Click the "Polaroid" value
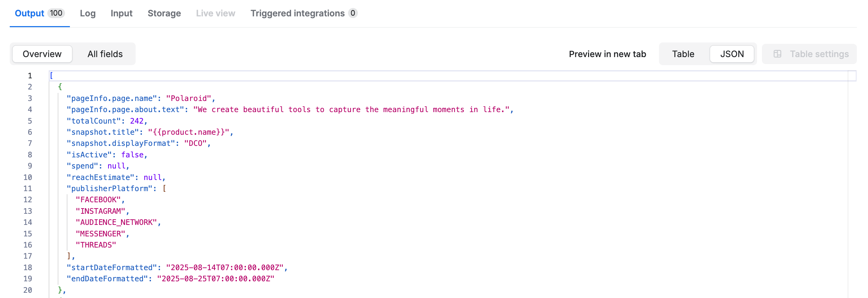This screenshot has height=298, width=868. coord(188,99)
